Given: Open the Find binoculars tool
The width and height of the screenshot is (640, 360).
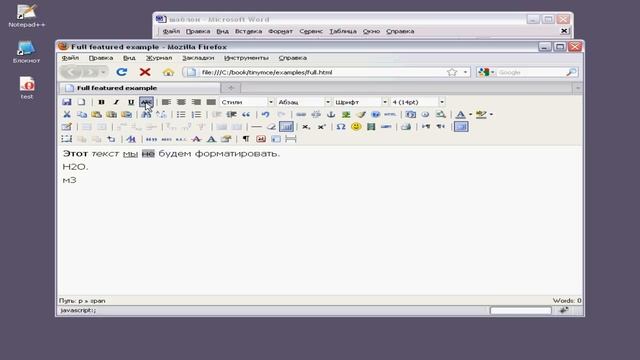Looking at the screenshot, I should (x=146, y=114).
